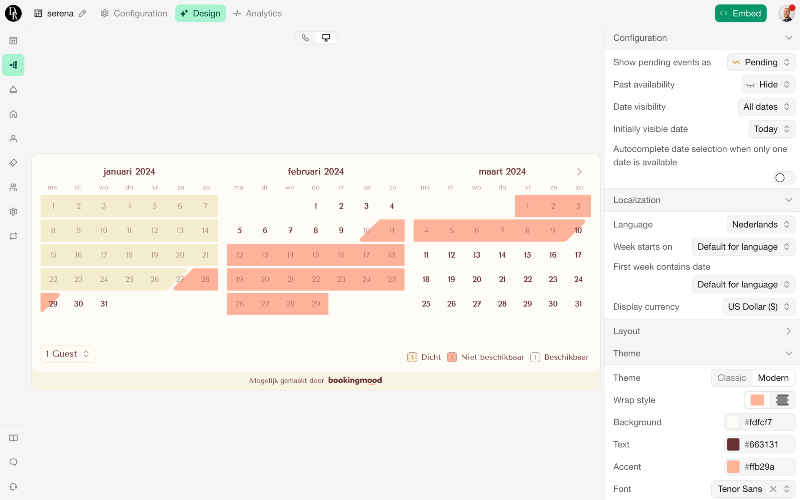Open Show pending events as dropdown
Viewport: 800px width, 500px height.
(x=761, y=62)
